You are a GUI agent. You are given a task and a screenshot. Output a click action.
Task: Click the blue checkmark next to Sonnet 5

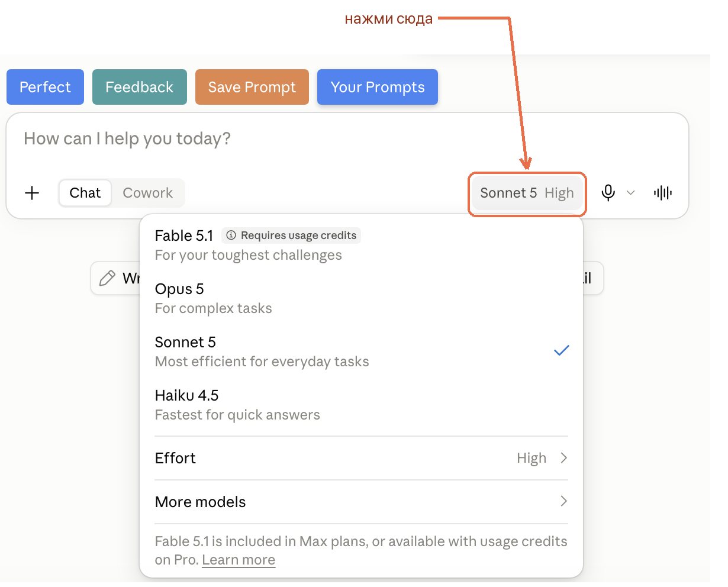tap(561, 350)
